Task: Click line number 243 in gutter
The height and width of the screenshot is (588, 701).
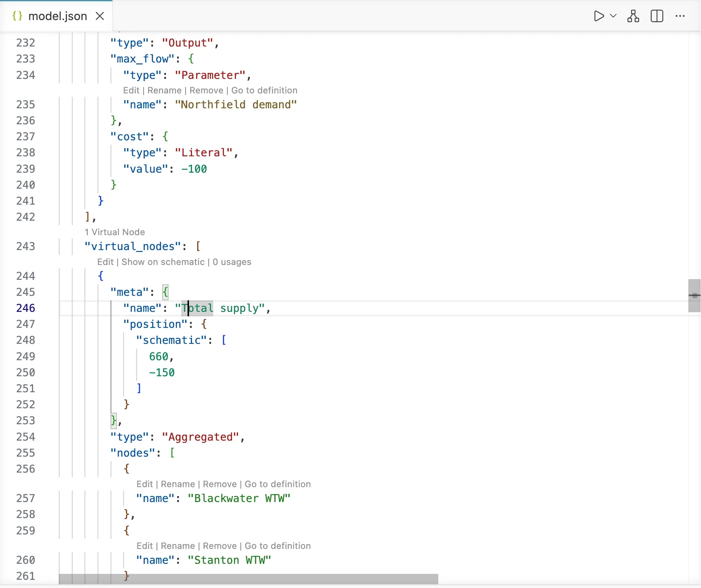Action: click(26, 246)
